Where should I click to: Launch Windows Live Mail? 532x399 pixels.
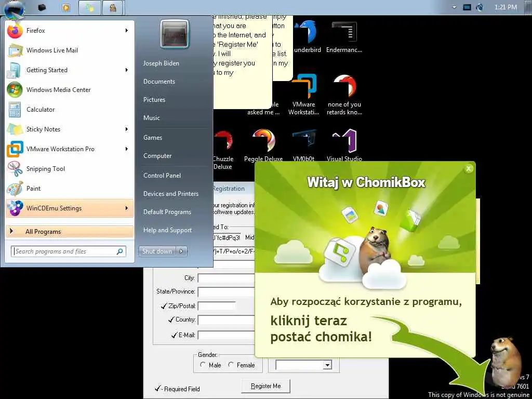pos(70,50)
